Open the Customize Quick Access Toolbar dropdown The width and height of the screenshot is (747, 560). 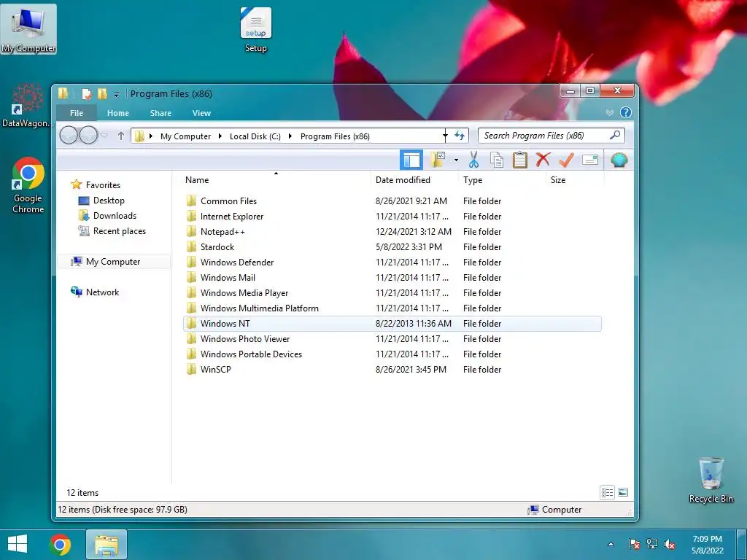click(x=116, y=94)
